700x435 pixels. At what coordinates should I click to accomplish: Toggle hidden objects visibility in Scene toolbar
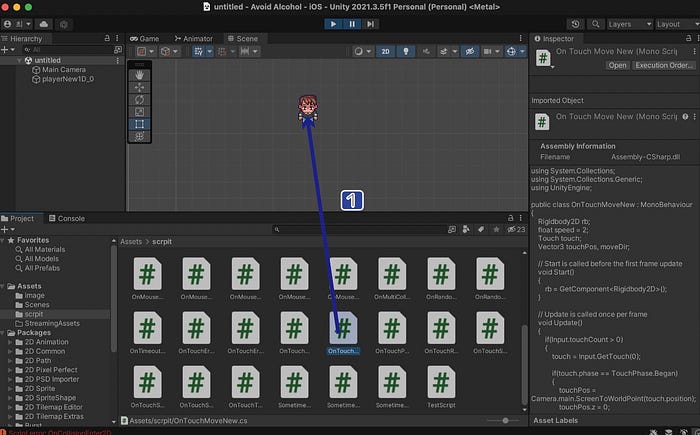click(470, 51)
